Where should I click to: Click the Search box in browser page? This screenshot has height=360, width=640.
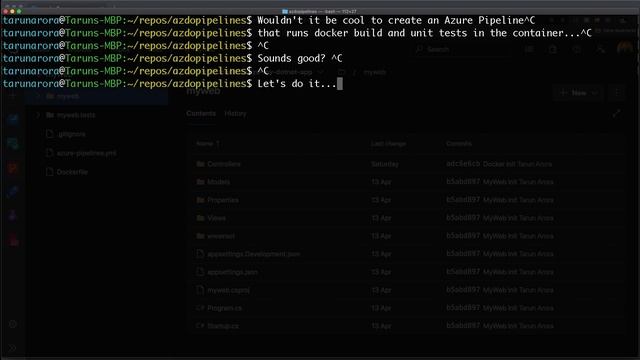[461, 49]
